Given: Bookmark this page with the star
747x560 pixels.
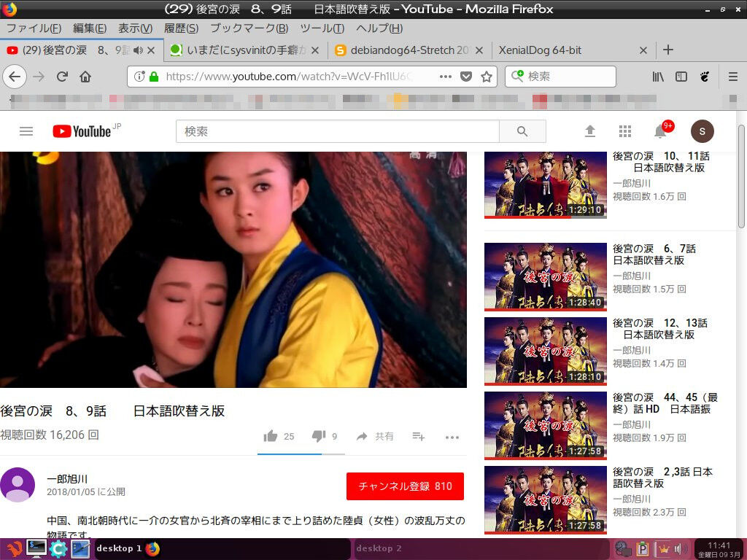Looking at the screenshot, I should (487, 76).
